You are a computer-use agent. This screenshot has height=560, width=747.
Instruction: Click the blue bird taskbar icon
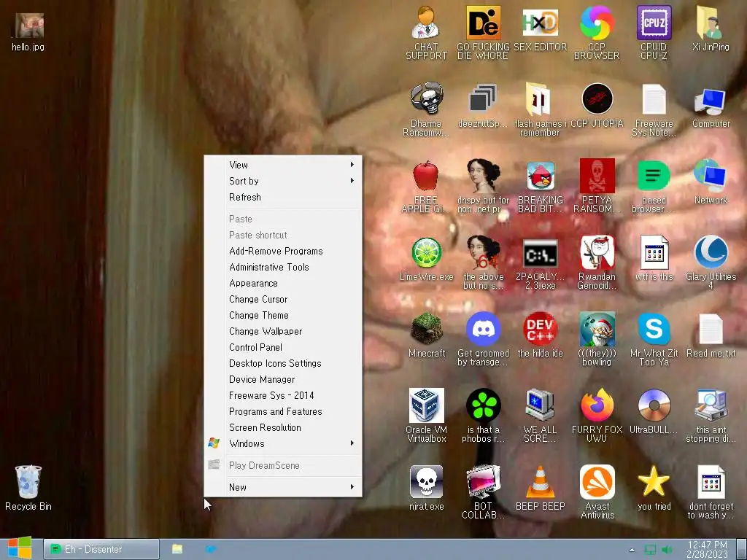tap(211, 549)
